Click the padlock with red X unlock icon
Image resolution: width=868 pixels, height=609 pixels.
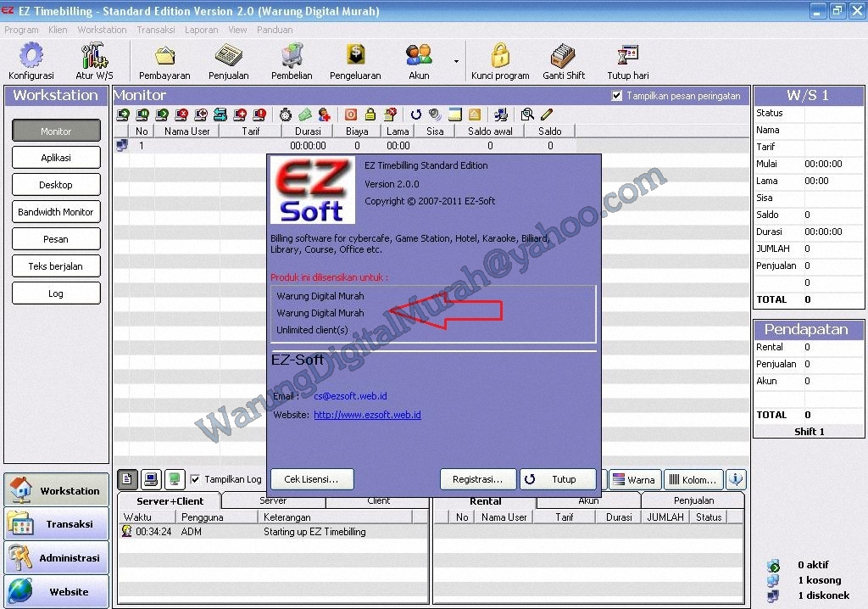click(390, 115)
